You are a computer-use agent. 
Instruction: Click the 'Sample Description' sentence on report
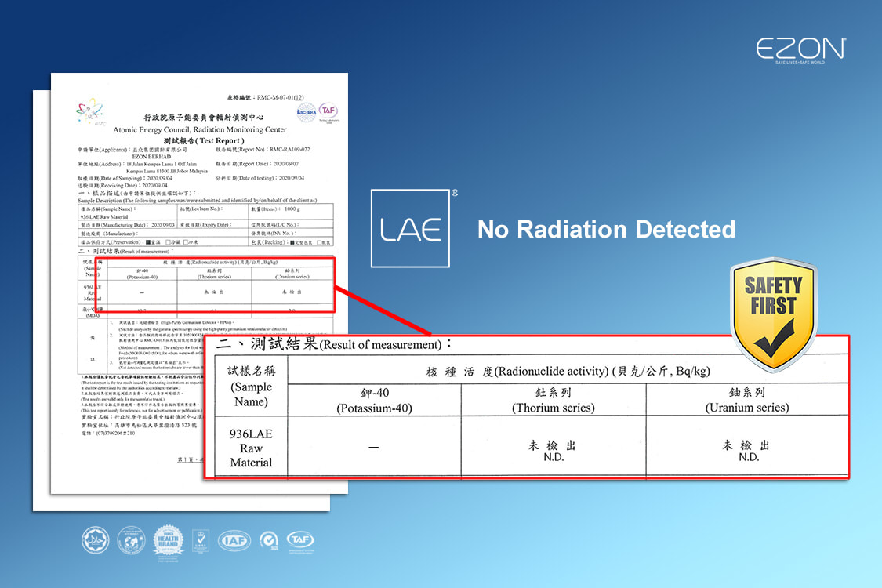coord(198,201)
